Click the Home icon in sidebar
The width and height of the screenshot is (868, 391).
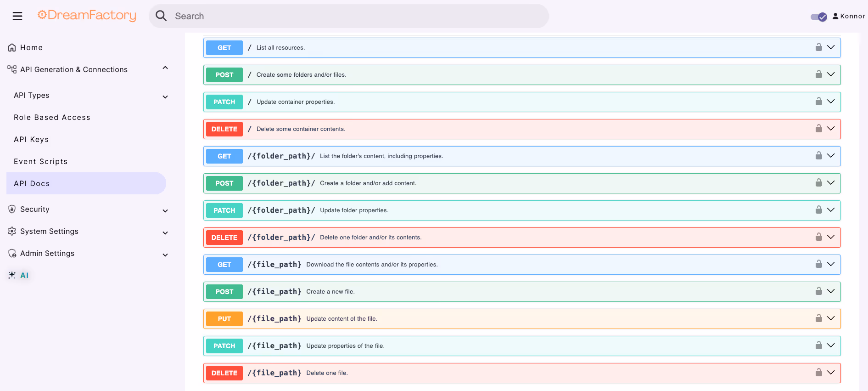(12, 47)
